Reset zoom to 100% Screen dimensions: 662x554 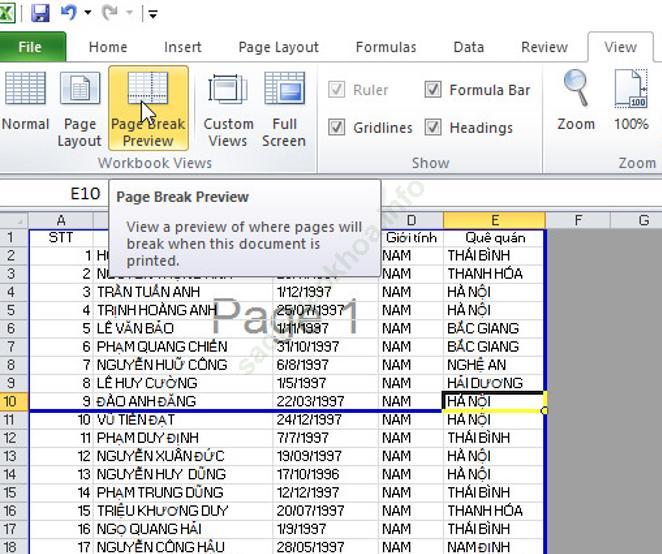[x=631, y=101]
